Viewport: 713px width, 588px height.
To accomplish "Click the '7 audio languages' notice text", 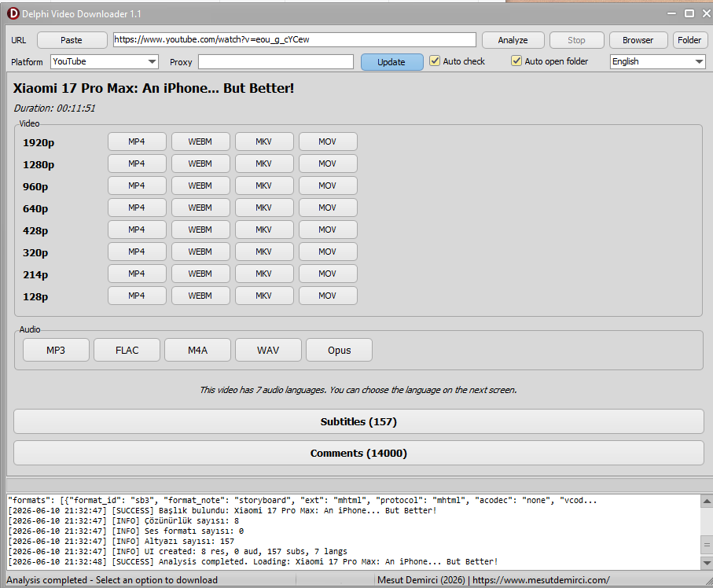I will [358, 390].
